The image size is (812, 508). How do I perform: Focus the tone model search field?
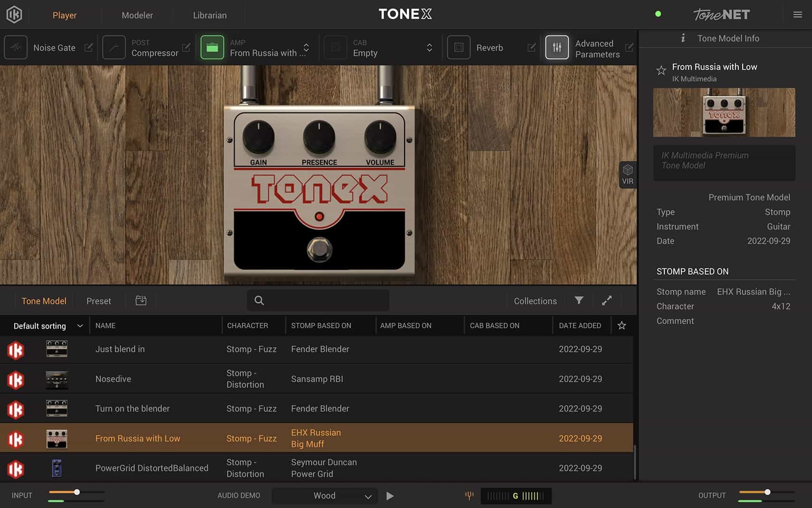318,300
